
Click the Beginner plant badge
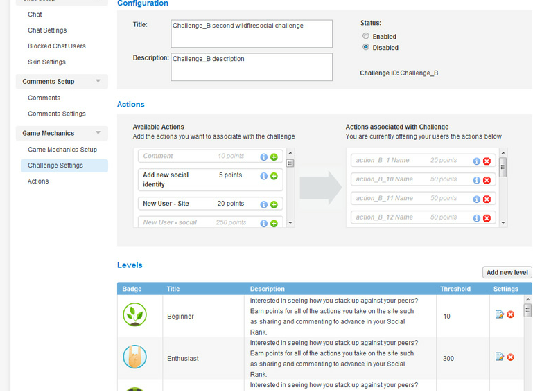tap(134, 314)
